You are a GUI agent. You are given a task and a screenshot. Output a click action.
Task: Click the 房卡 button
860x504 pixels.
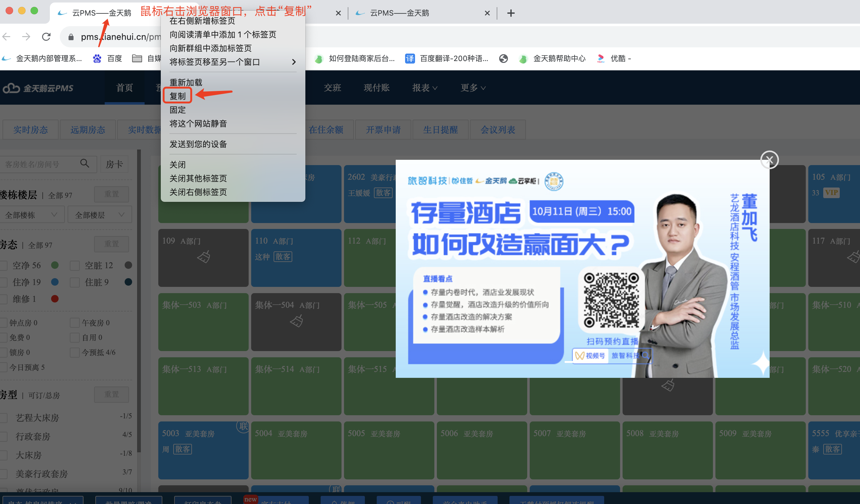point(114,164)
